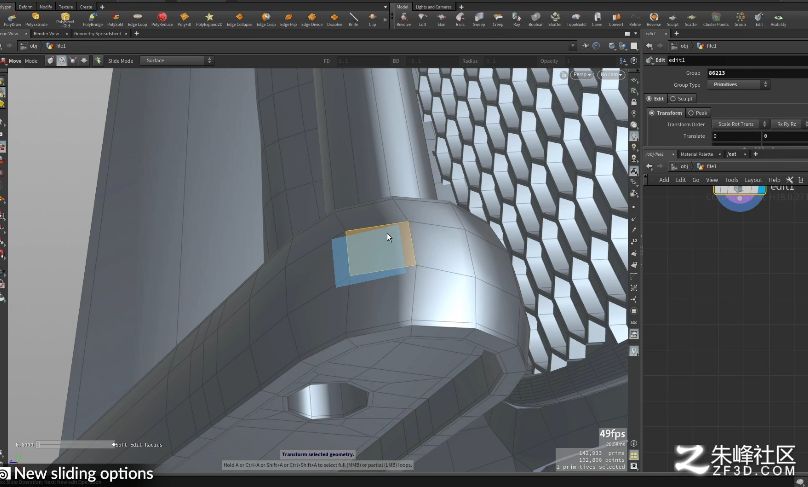The width and height of the screenshot is (808, 487).
Task: Select the Transform radio option
Action: (x=666, y=112)
